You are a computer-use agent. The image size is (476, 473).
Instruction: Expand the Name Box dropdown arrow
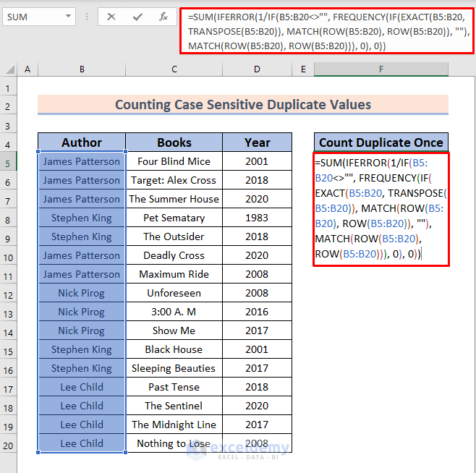point(68,17)
